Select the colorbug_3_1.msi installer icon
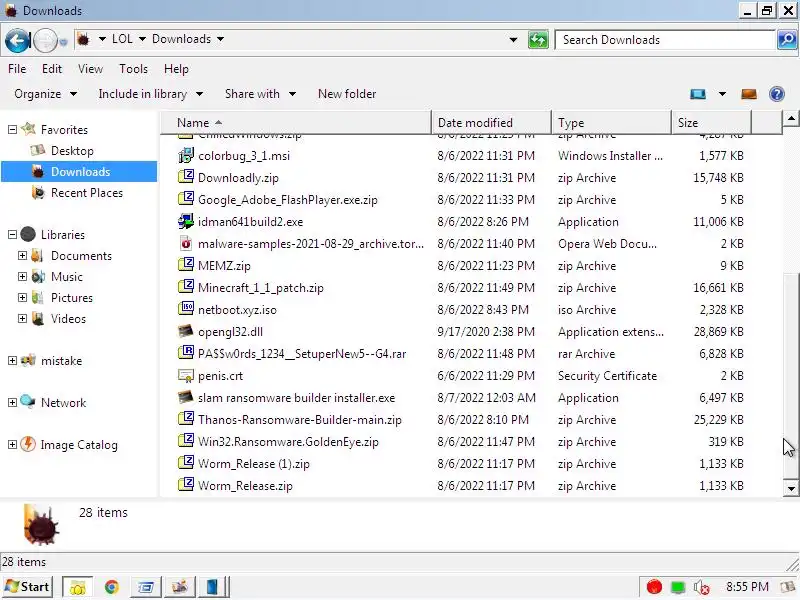800x600 pixels. pos(186,155)
